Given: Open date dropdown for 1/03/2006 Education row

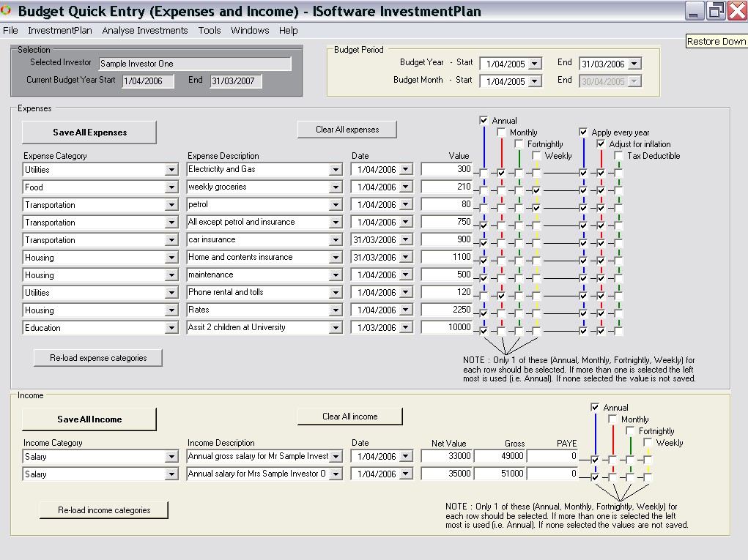Looking at the screenshot, I should point(405,328).
